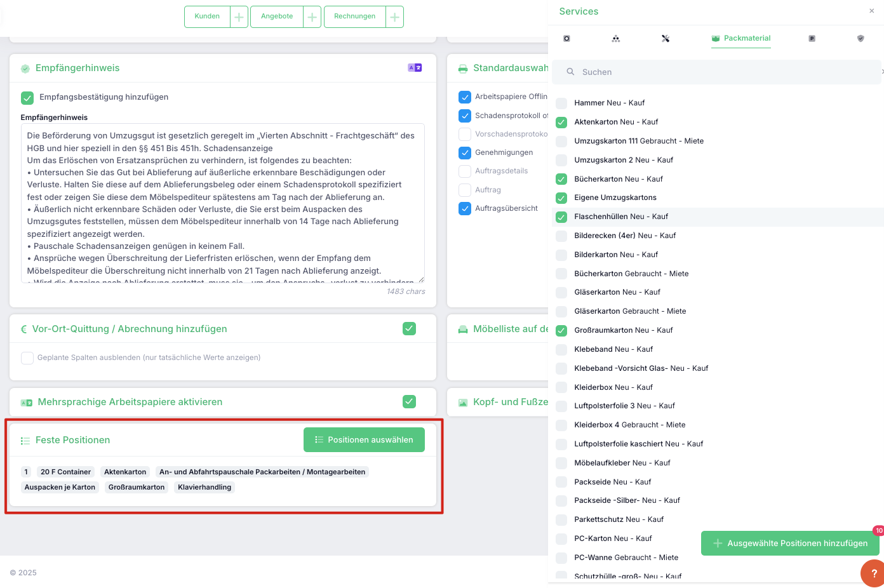884x588 pixels.
Task: Open the first Services tab with the circle icon
Action: pyautogui.click(x=566, y=39)
